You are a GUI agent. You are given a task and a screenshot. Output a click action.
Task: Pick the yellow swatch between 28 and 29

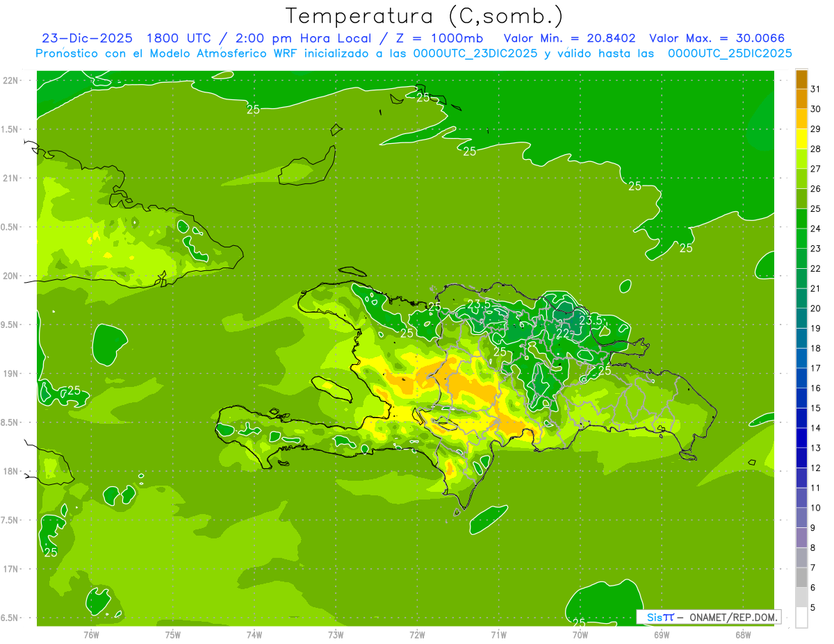pos(801,139)
